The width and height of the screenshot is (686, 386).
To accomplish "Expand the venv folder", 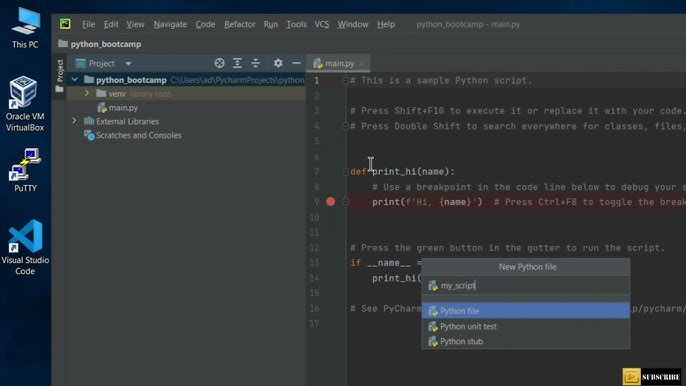I will coord(87,93).
